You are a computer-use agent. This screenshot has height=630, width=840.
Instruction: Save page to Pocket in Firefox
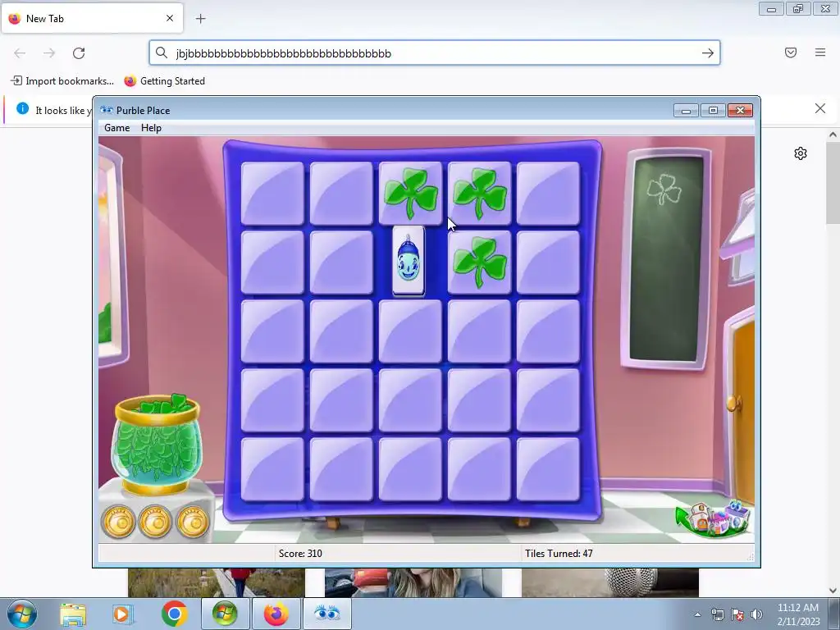click(x=791, y=52)
